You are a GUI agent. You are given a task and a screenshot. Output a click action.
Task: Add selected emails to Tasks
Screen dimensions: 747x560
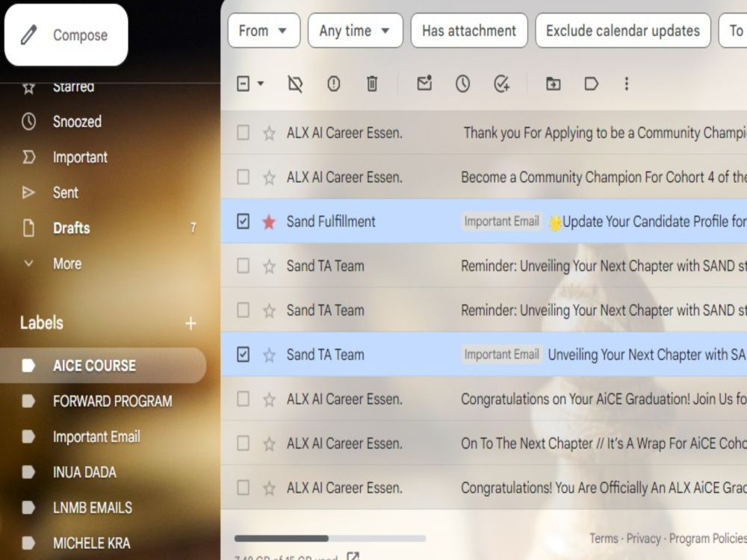coord(502,84)
